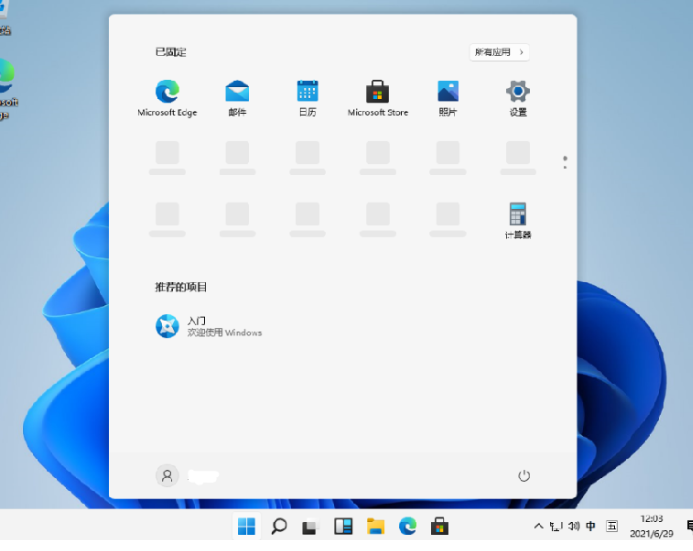Click the volume speaker tray icon
This screenshot has height=551, width=693.
(574, 526)
